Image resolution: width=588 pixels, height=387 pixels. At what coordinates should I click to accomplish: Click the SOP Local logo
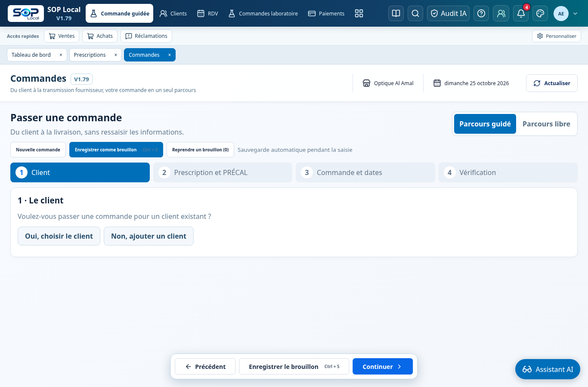[x=26, y=13]
